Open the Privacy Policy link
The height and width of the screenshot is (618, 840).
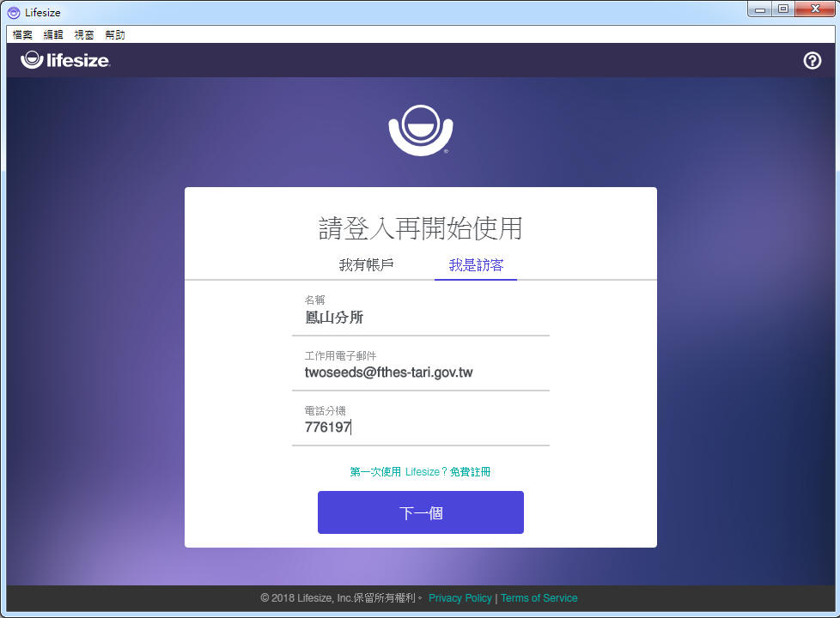point(460,598)
